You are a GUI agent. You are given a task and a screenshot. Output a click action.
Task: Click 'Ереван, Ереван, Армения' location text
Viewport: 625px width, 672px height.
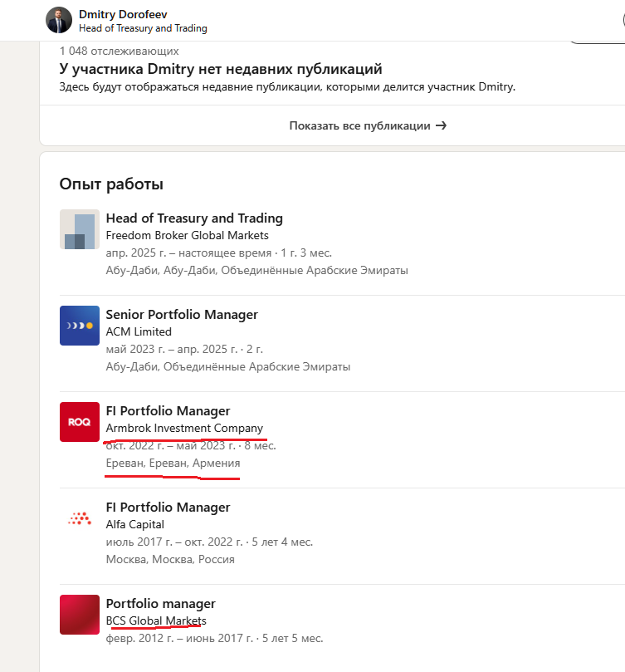173,464
